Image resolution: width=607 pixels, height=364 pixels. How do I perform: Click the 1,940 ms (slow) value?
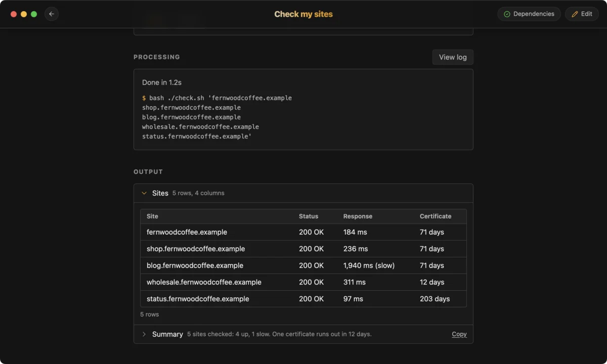[369, 265]
